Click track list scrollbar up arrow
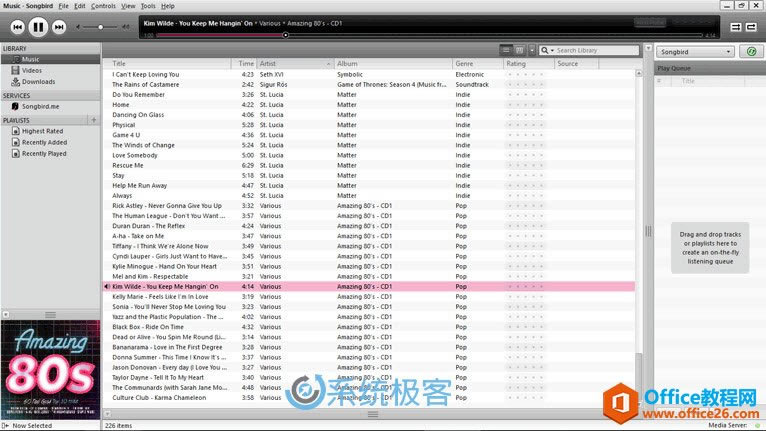Viewport: 766px width, 431px height. pyautogui.click(x=638, y=73)
